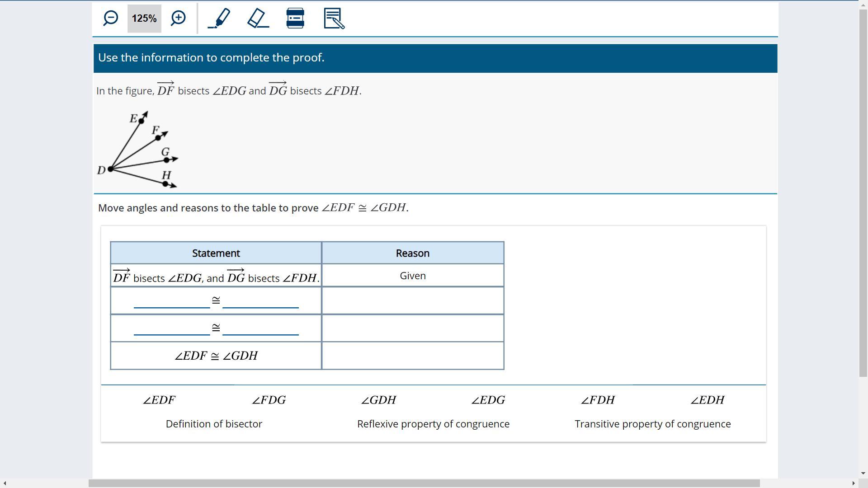868x488 pixels.
Task: Click the 125% zoom level indicator
Action: pos(144,19)
